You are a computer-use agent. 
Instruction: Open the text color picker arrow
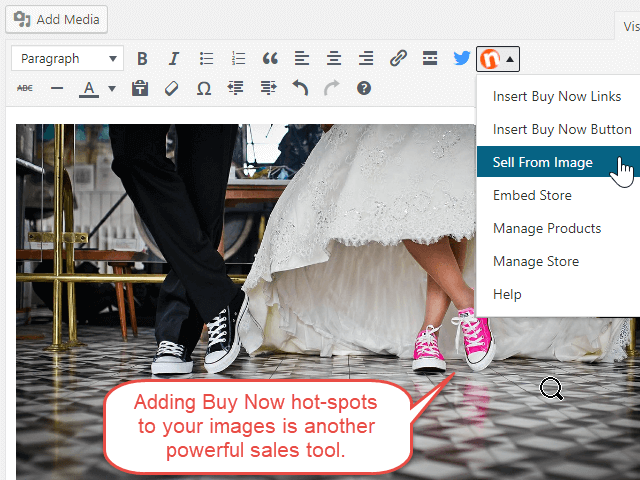pos(112,88)
